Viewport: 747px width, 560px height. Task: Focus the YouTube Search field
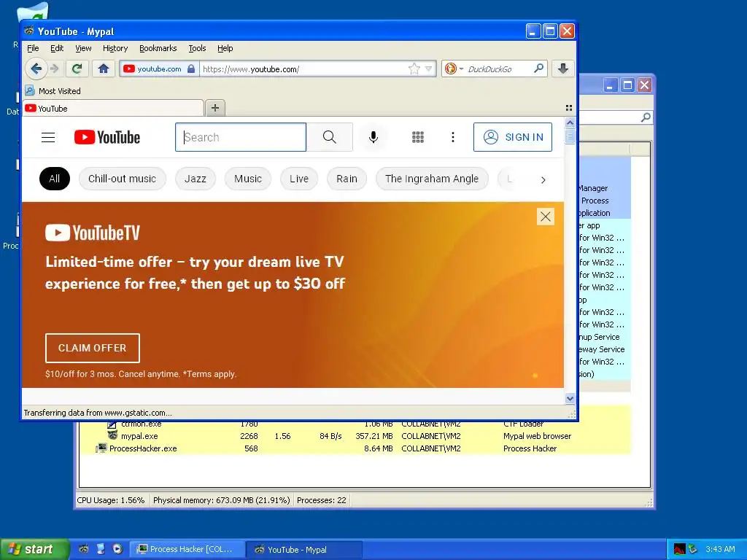tap(241, 137)
